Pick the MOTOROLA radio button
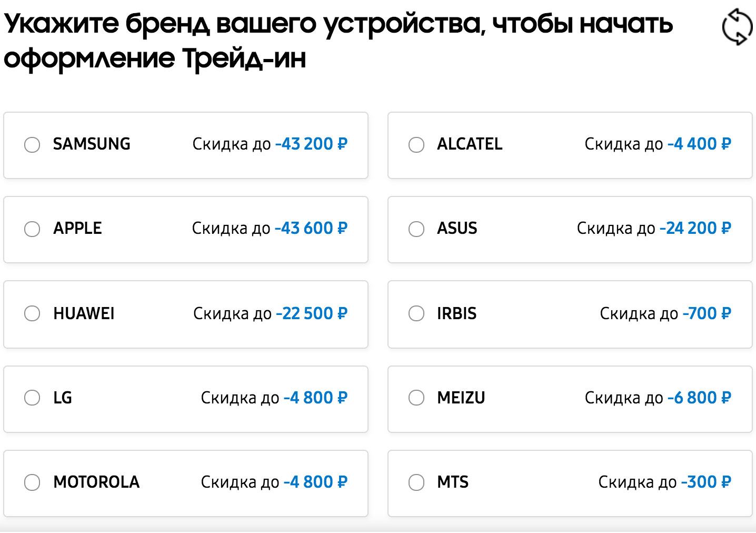This screenshot has height=533, width=756. pyautogui.click(x=32, y=482)
